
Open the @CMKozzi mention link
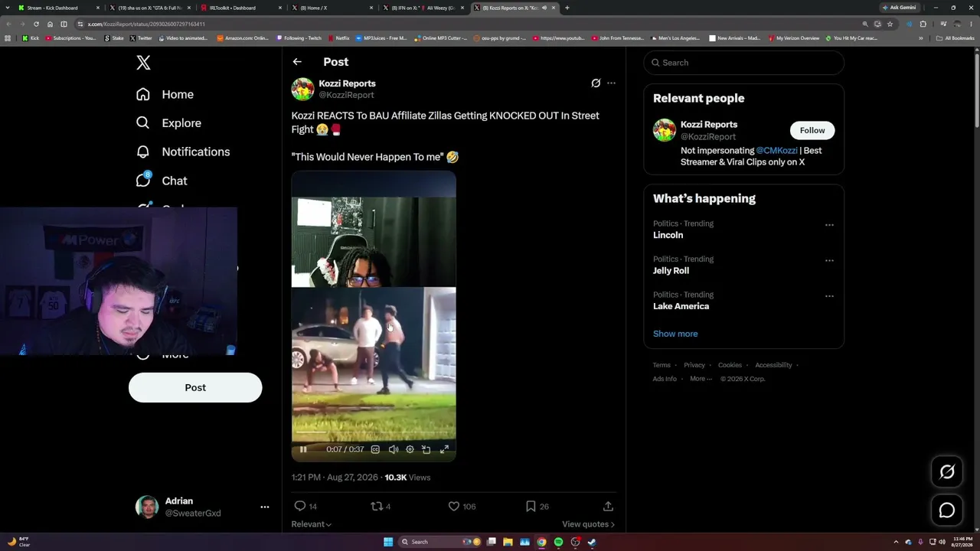click(x=776, y=151)
